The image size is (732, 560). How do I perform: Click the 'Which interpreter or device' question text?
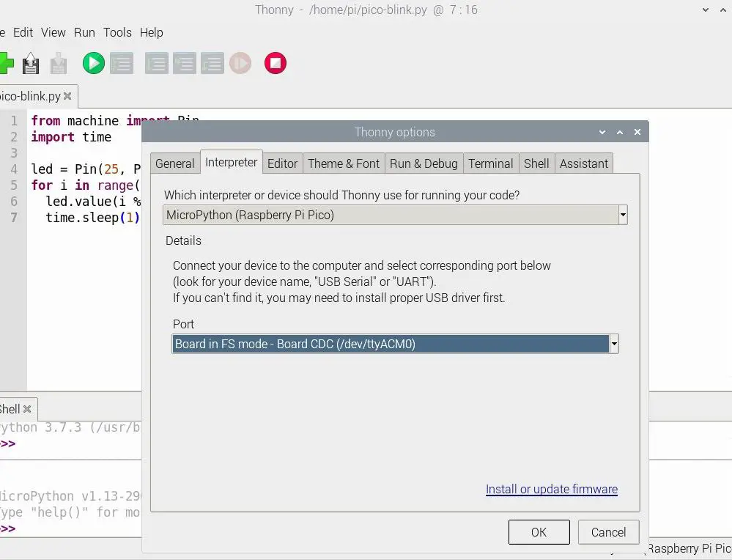click(x=341, y=195)
